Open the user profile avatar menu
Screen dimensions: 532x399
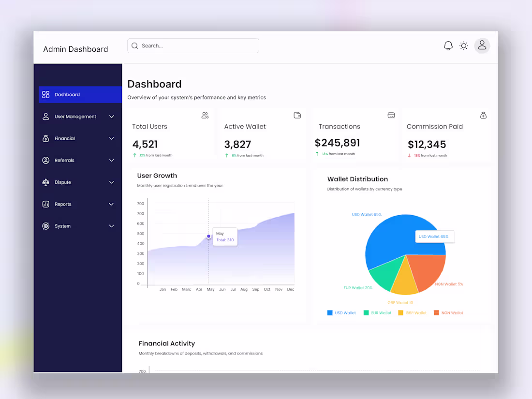tap(482, 45)
